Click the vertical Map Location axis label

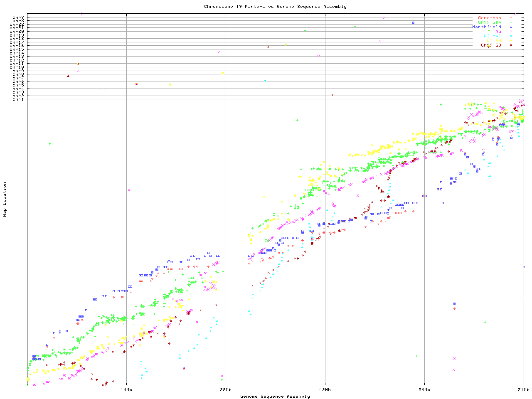[x=5, y=199]
